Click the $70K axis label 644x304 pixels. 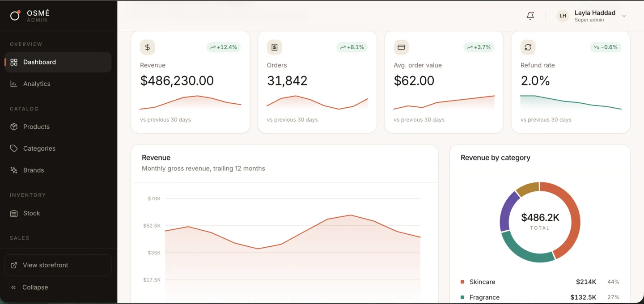154,198
